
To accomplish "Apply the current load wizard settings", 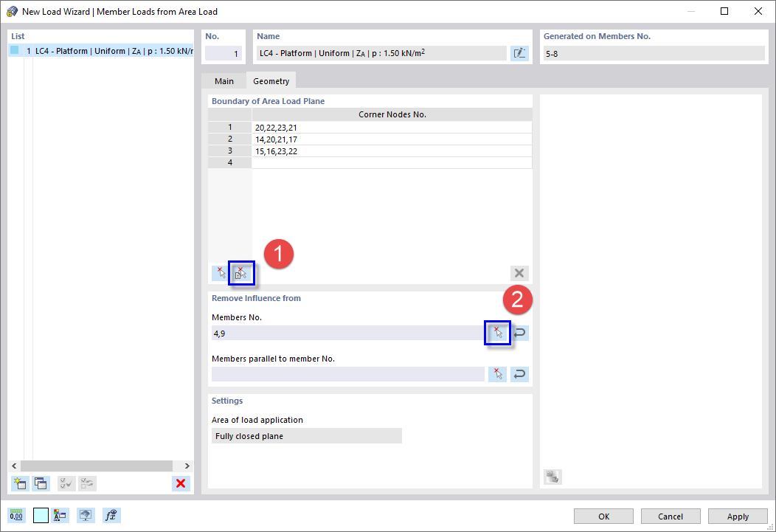I will tap(737, 516).
